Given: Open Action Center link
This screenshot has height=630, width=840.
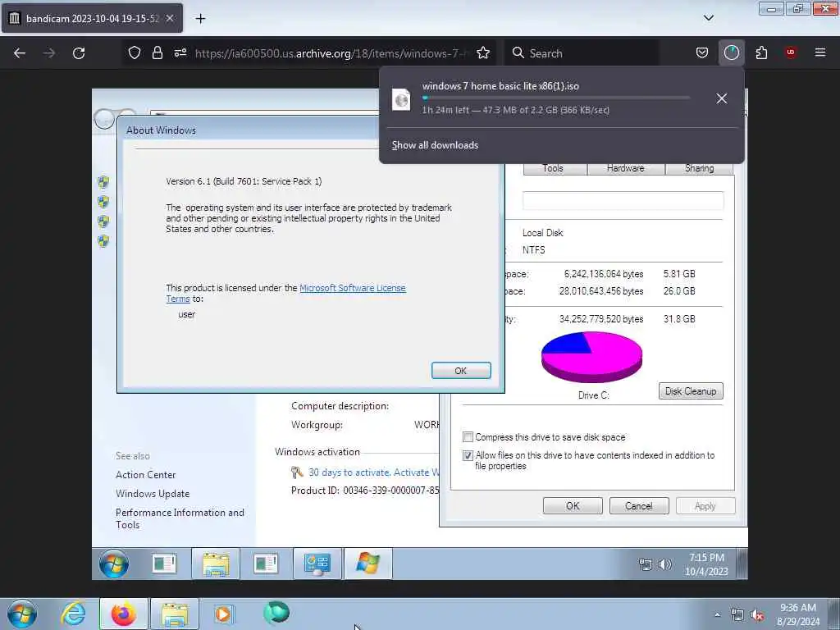Looking at the screenshot, I should [146, 475].
